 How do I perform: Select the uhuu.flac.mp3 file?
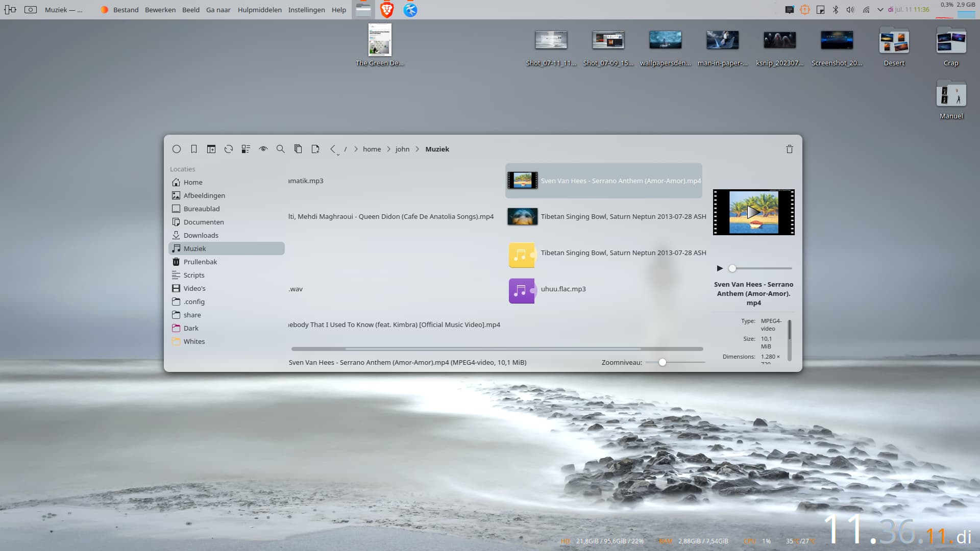coord(563,289)
